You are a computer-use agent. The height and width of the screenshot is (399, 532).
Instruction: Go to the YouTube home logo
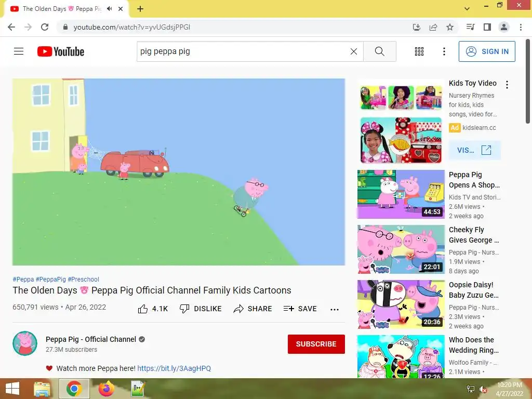pyautogui.click(x=61, y=51)
